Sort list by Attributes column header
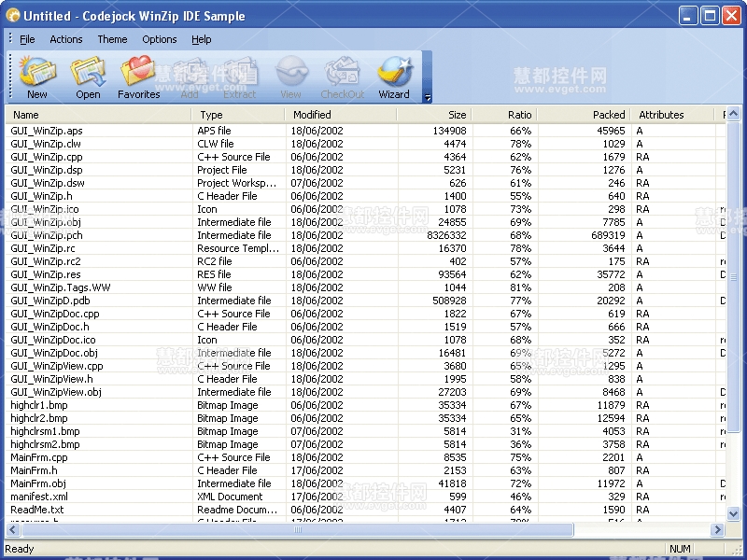Image resolution: width=747 pixels, height=560 pixels. coord(673,115)
